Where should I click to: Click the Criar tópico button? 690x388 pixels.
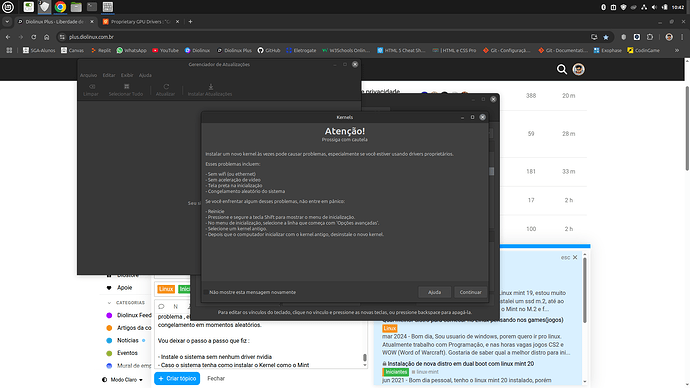click(177, 378)
